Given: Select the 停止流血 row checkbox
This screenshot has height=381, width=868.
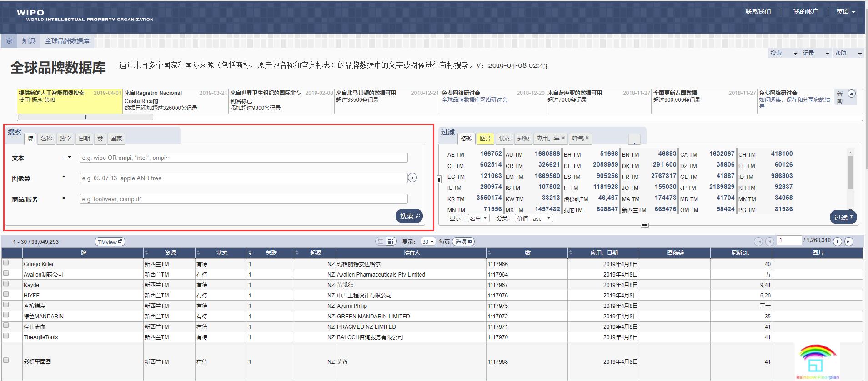Looking at the screenshot, I should coord(6,325).
